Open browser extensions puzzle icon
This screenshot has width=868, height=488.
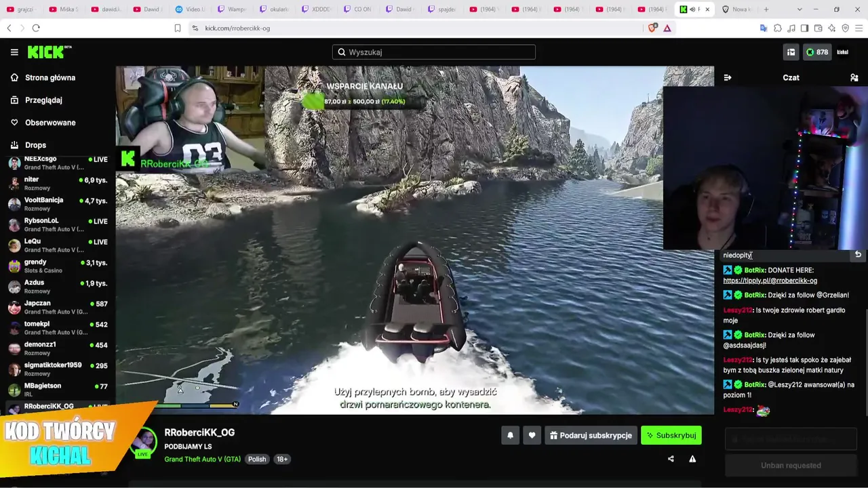click(778, 28)
